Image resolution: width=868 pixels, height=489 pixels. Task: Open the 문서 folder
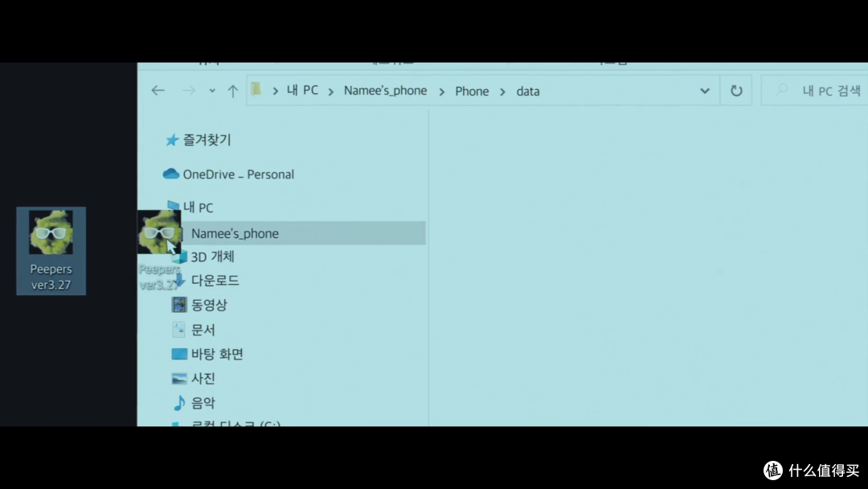[x=203, y=330]
